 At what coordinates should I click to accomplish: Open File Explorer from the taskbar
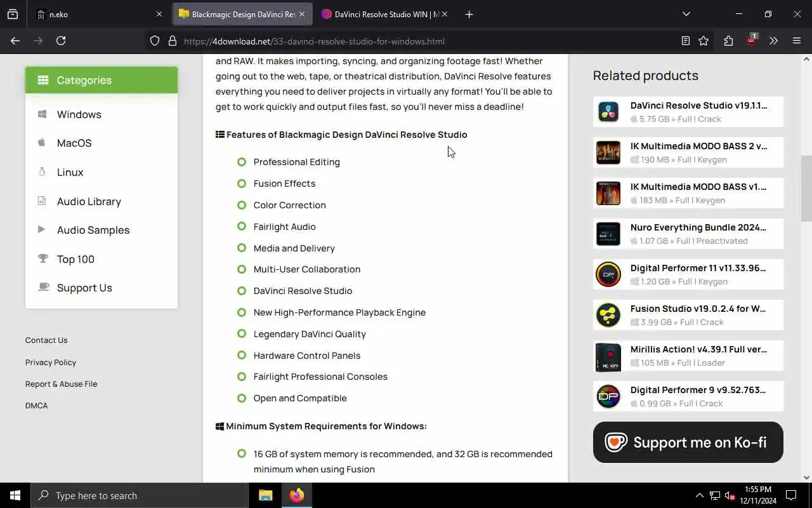(x=265, y=495)
